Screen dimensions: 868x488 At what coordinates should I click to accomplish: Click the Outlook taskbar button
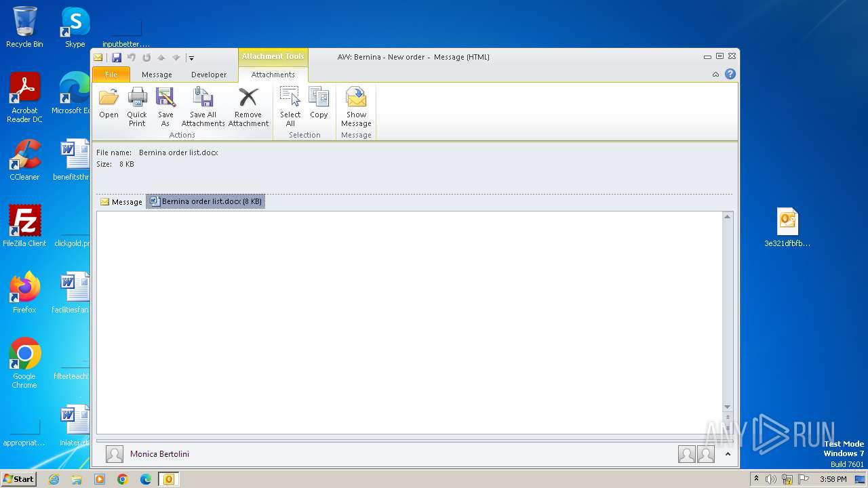point(168,479)
